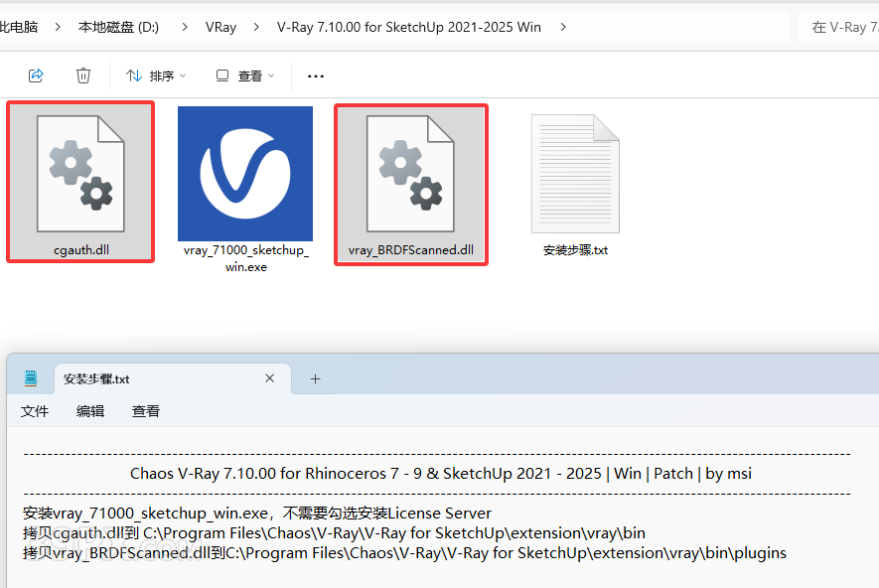Click V-Ray 7.10.00 for SketchUp breadcrumb
The height and width of the screenshot is (588, 879).
click(x=408, y=27)
